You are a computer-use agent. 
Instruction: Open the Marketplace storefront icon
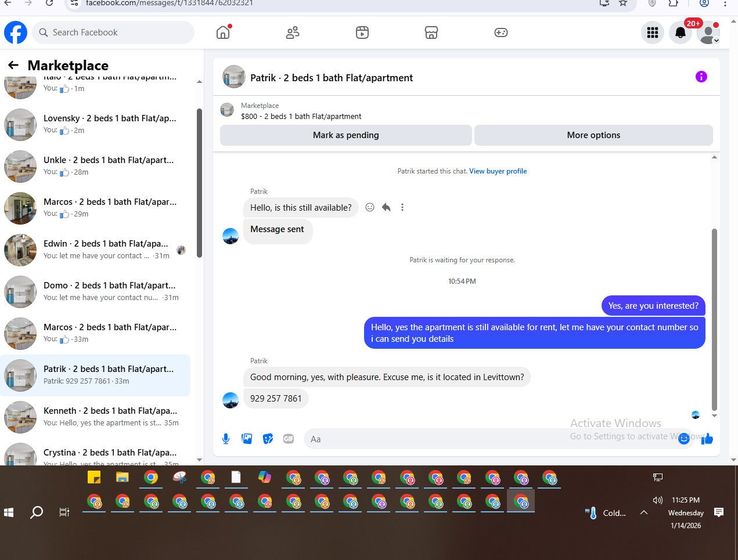coord(431,32)
